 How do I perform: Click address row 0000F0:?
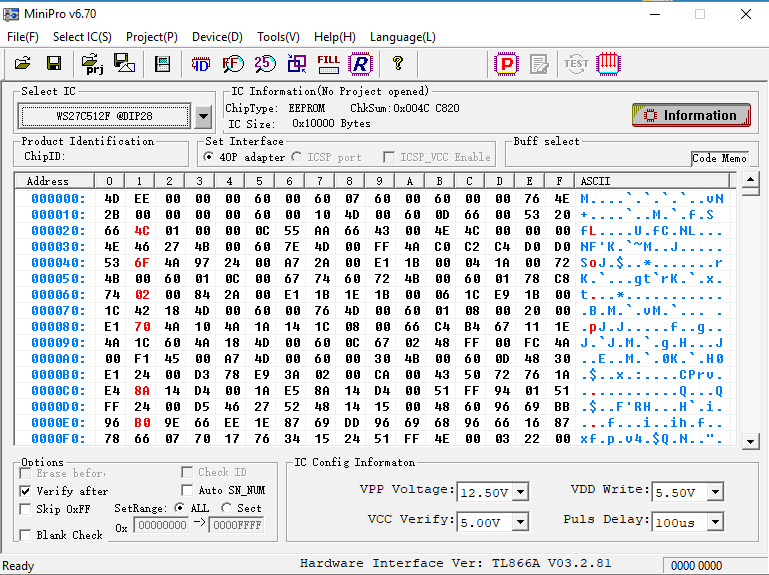coord(58,439)
